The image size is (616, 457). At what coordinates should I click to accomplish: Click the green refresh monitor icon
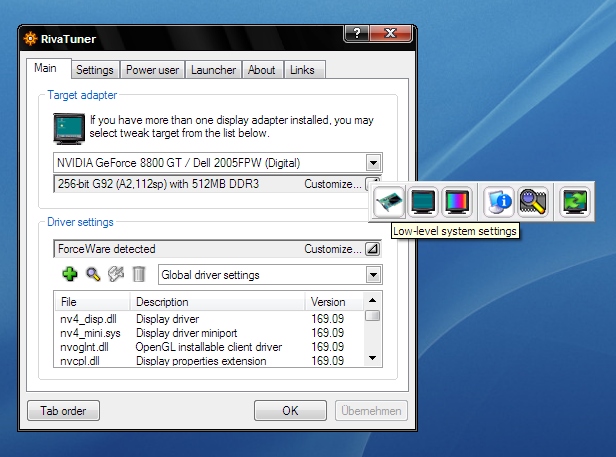tap(575, 202)
